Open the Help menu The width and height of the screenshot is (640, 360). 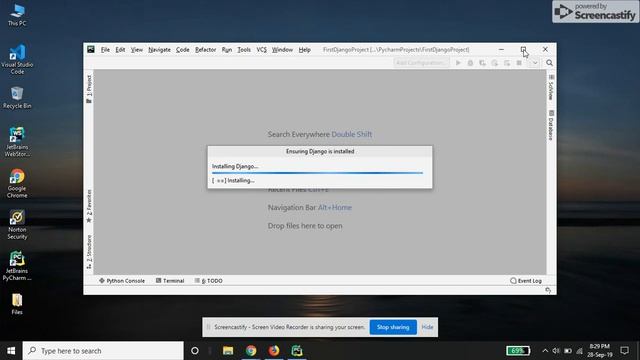click(304, 50)
